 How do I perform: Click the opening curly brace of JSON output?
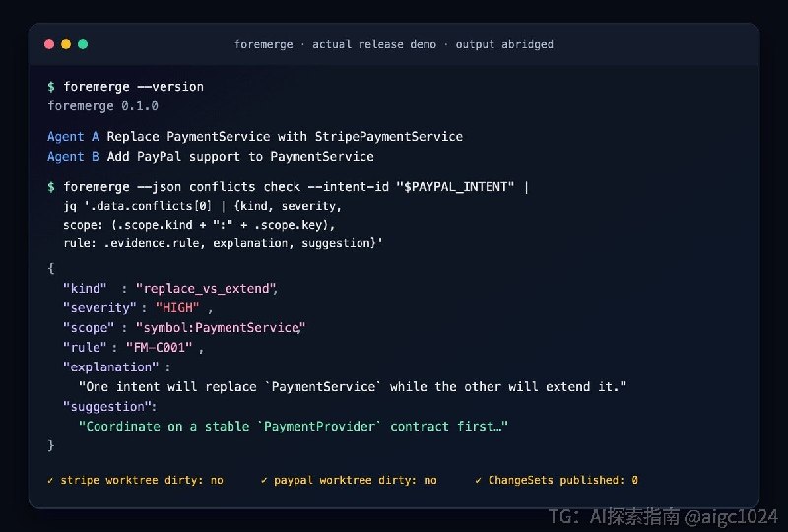point(51,268)
